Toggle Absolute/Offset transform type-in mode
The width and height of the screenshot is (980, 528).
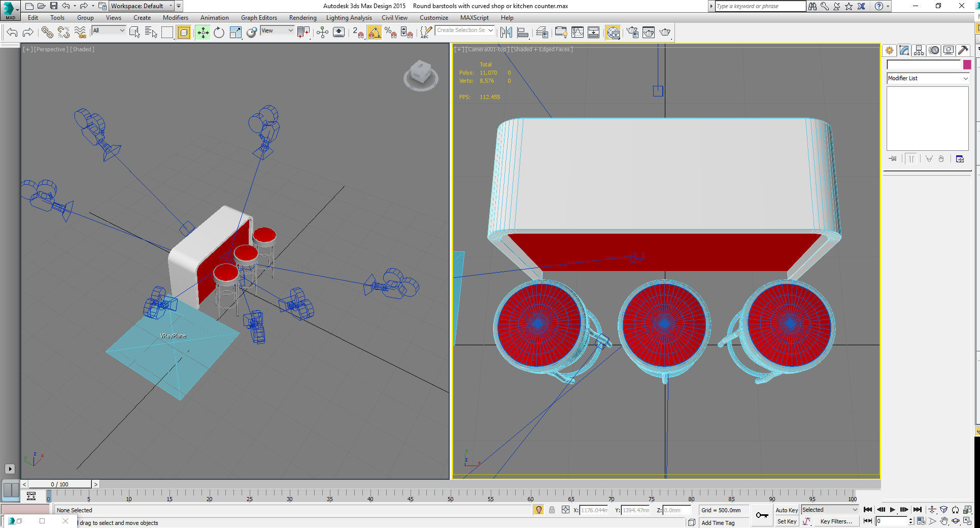tap(565, 510)
